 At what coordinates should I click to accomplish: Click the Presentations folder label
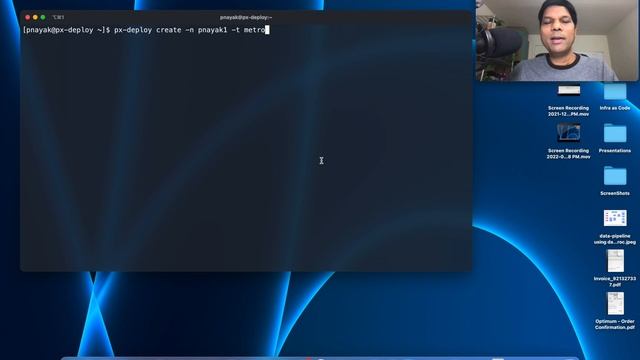click(x=615, y=151)
